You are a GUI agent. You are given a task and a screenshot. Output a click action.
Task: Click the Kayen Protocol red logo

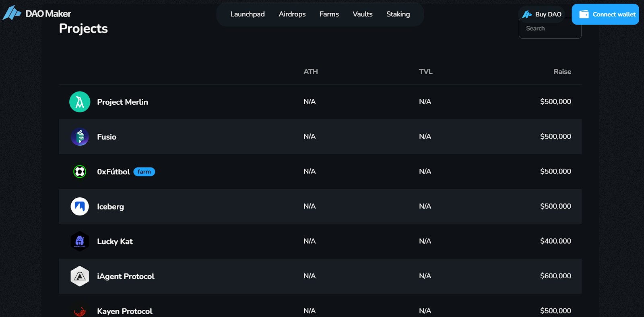click(x=80, y=311)
